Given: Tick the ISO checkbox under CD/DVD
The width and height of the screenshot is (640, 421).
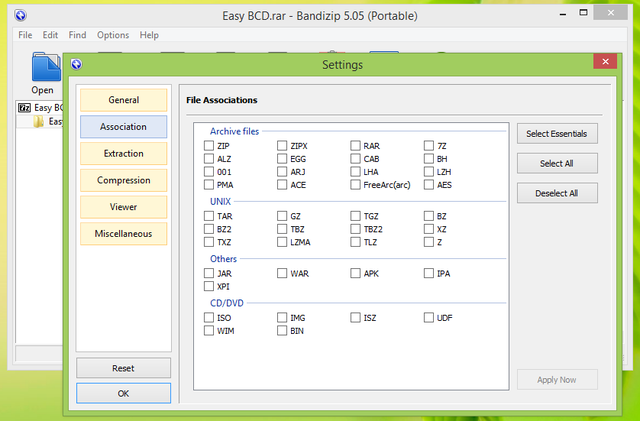Looking at the screenshot, I should coord(209,318).
